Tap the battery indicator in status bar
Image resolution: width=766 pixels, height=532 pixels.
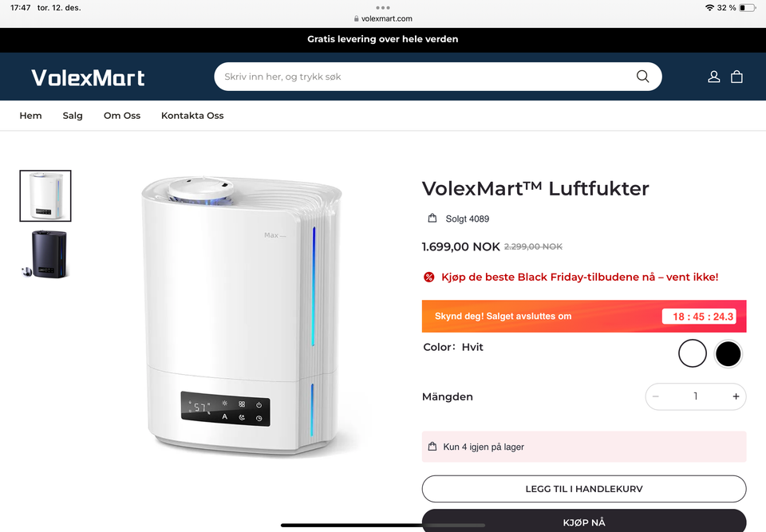[747, 8]
